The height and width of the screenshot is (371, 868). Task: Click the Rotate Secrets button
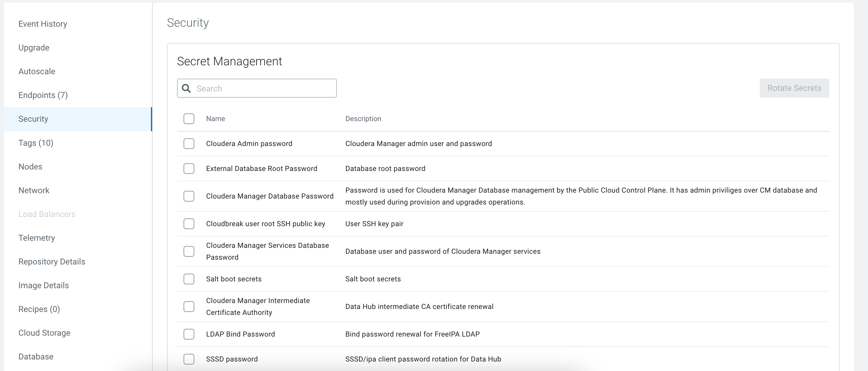pos(794,88)
